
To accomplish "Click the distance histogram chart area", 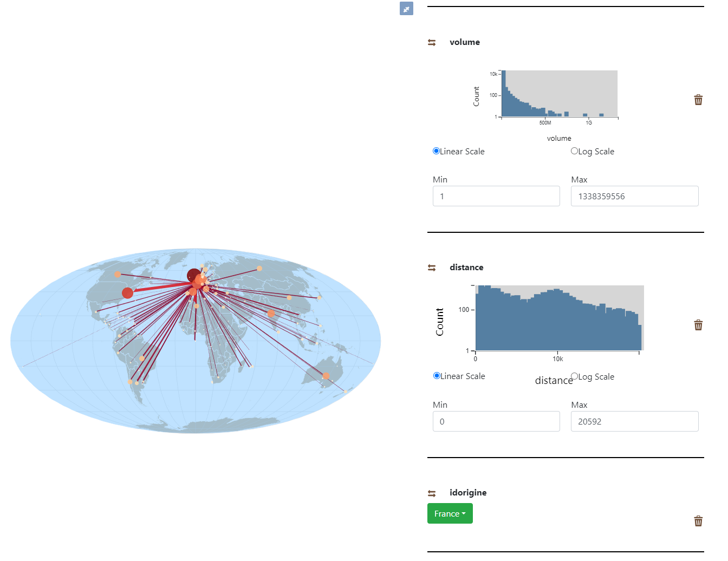I will (x=560, y=318).
